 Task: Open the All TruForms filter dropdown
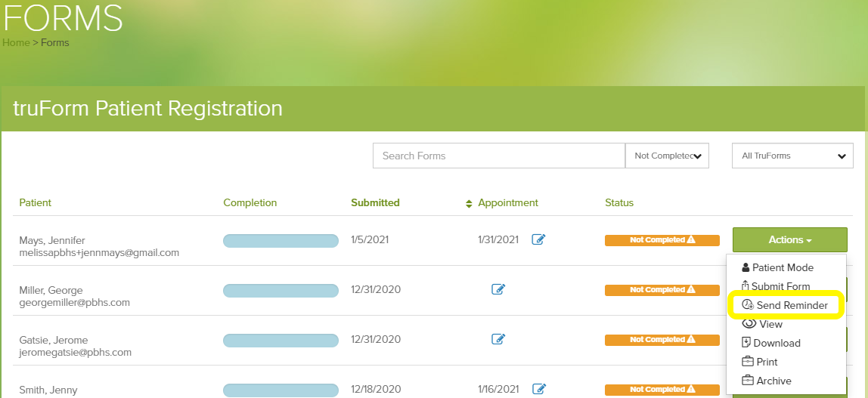(792, 156)
